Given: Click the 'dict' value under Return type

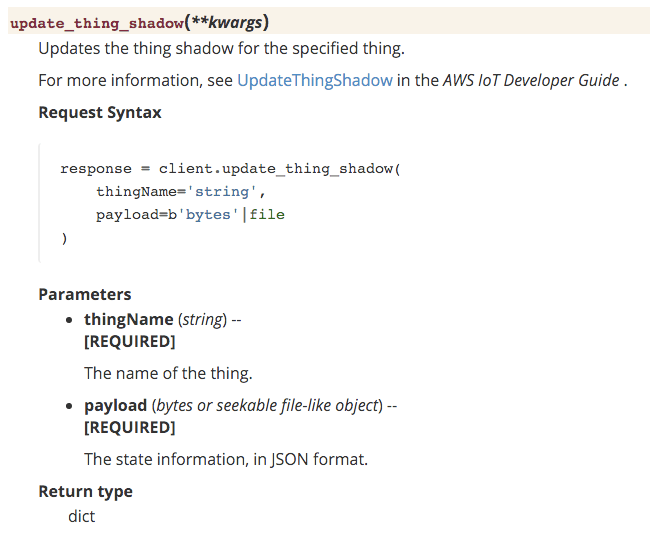Looking at the screenshot, I should coord(82,516).
